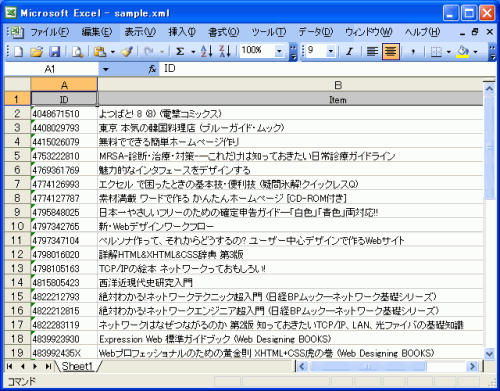Toggle the highlighted Center alignment button
500x391 pixels.
(391, 51)
